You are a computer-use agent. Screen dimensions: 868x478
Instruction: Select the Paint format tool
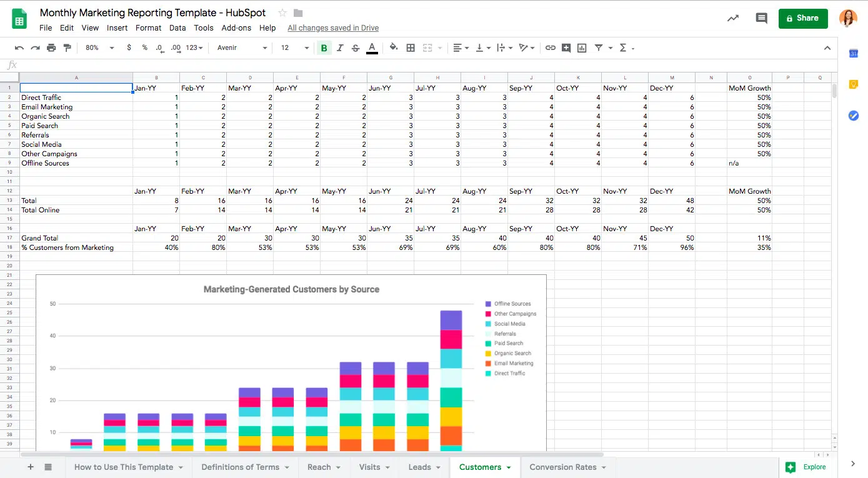coord(67,47)
